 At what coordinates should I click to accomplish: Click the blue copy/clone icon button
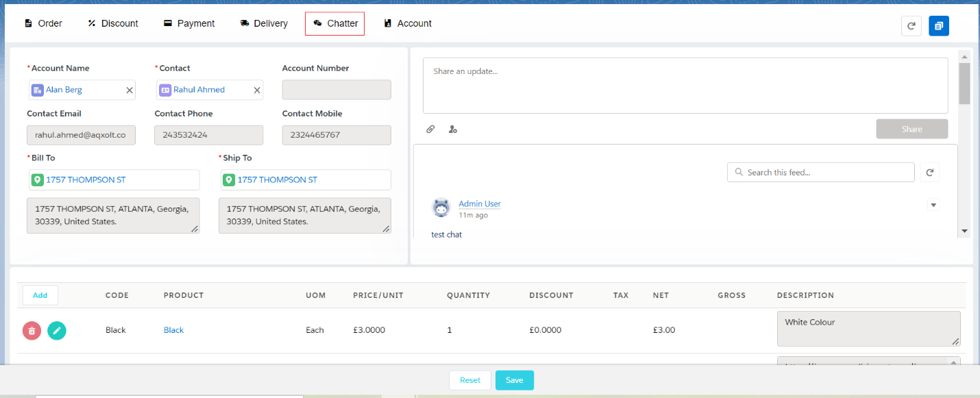pyautogui.click(x=939, y=26)
